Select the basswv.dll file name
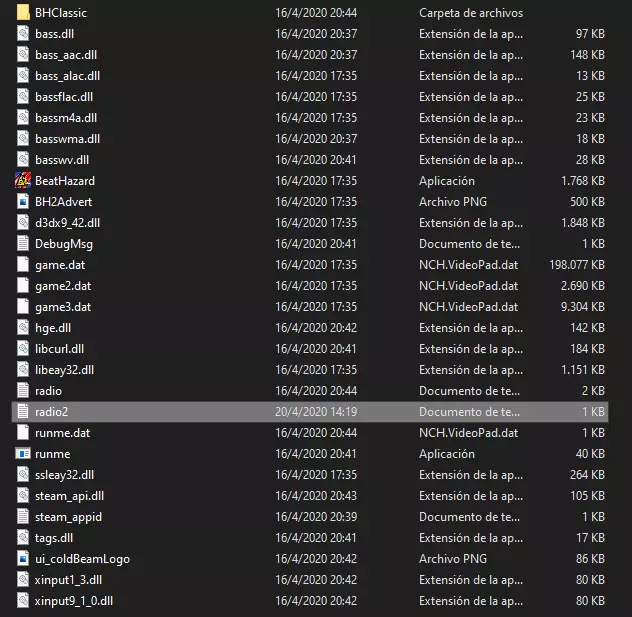The image size is (632, 617). click(62, 160)
